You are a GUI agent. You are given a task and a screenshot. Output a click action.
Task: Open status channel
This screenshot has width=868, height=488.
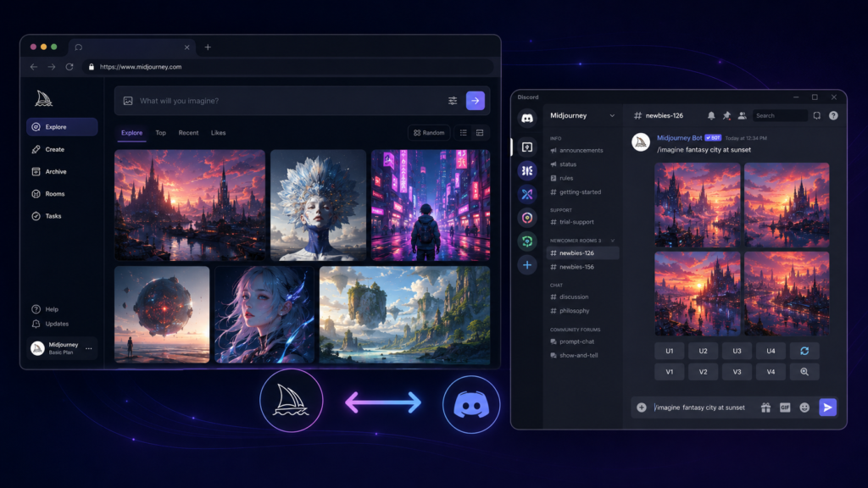(x=564, y=164)
